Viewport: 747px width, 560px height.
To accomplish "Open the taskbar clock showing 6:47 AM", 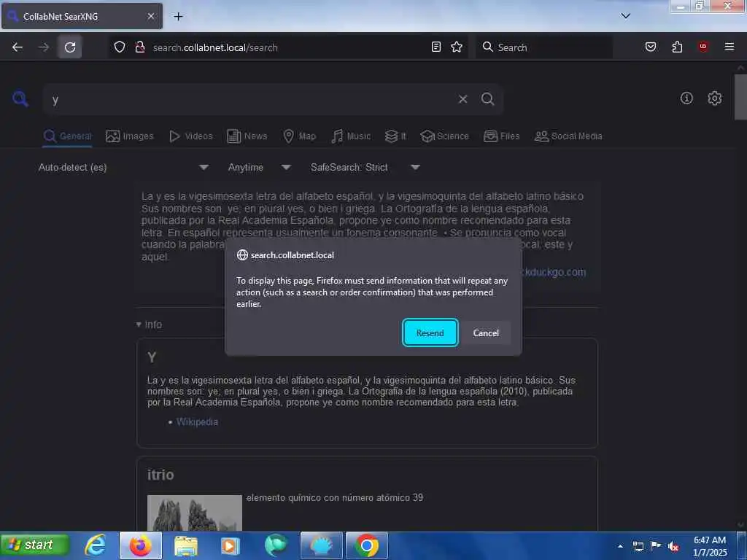I will point(710,545).
